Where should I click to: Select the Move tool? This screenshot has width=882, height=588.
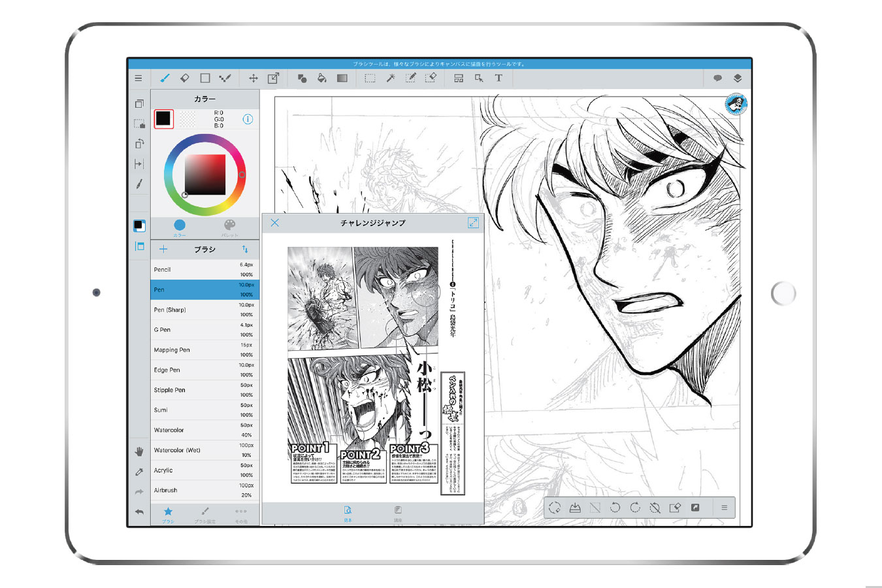[253, 78]
